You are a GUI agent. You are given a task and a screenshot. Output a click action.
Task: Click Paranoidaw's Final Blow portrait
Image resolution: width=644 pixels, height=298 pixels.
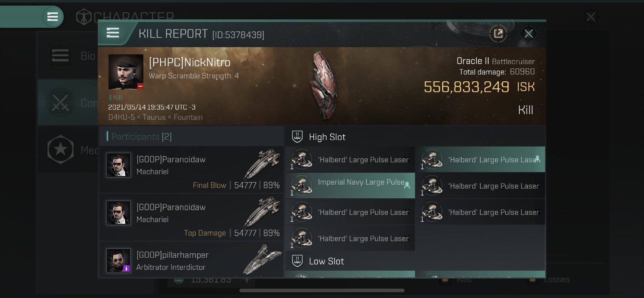pos(118,165)
